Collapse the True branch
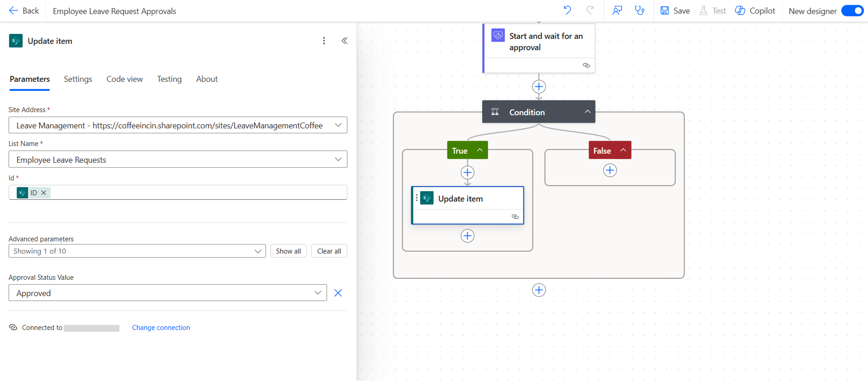Image resolution: width=868 pixels, height=381 pixels. click(479, 150)
